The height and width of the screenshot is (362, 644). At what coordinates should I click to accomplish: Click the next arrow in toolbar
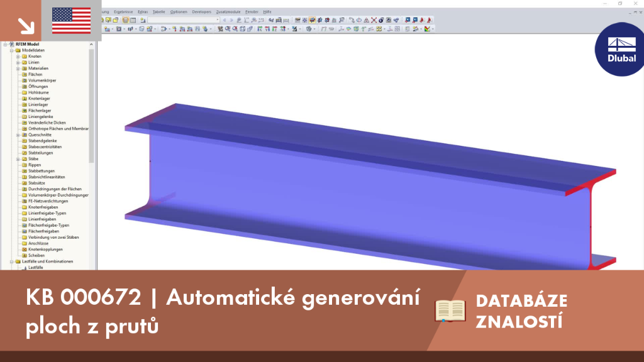click(231, 19)
